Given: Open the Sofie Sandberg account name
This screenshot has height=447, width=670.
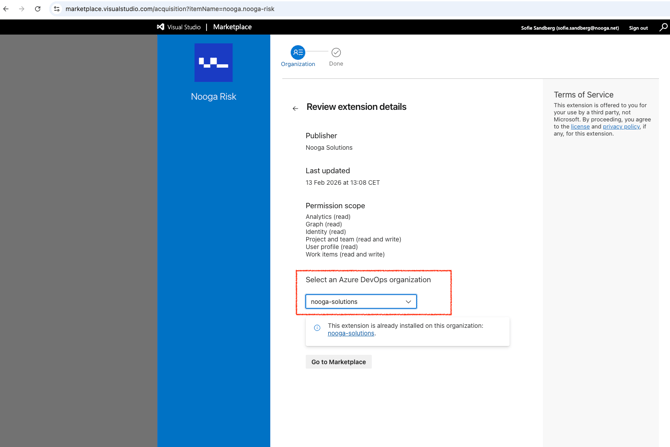Looking at the screenshot, I should pyautogui.click(x=570, y=28).
